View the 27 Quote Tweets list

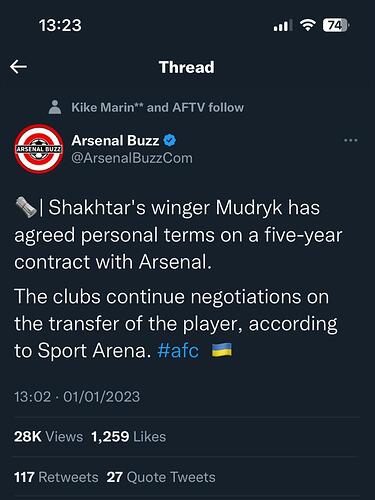point(161,477)
